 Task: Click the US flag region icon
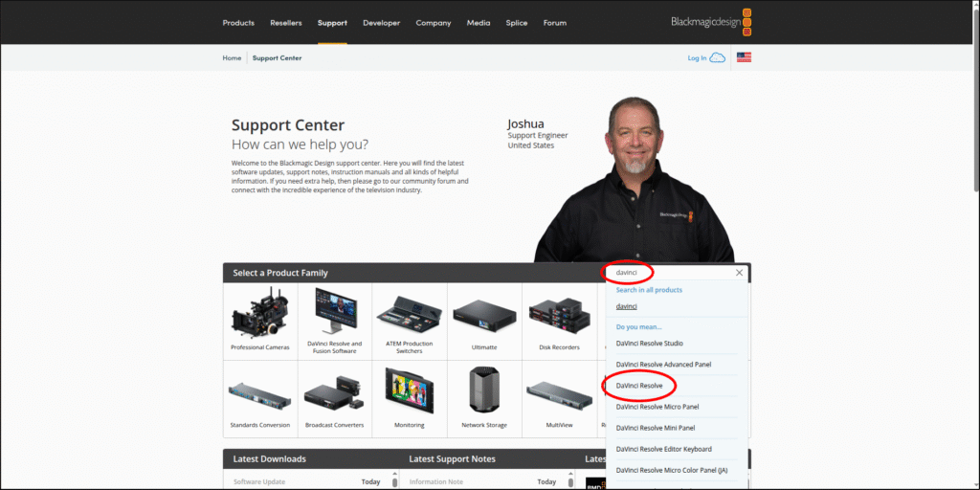(744, 57)
